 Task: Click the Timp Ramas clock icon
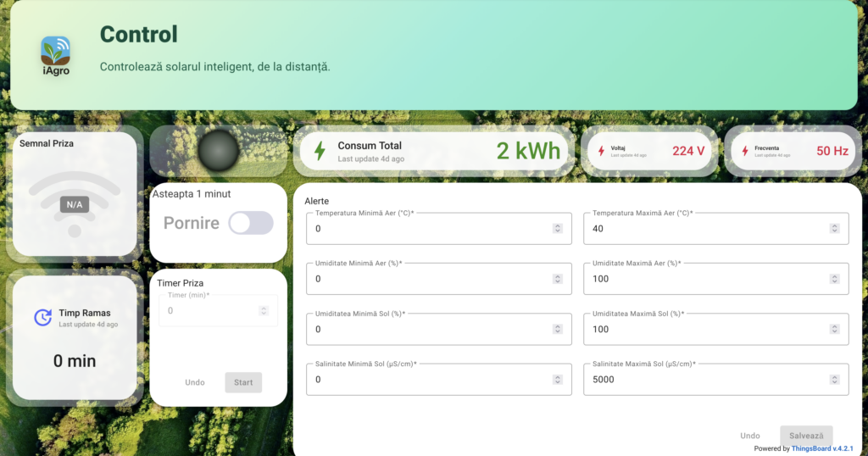click(x=42, y=317)
